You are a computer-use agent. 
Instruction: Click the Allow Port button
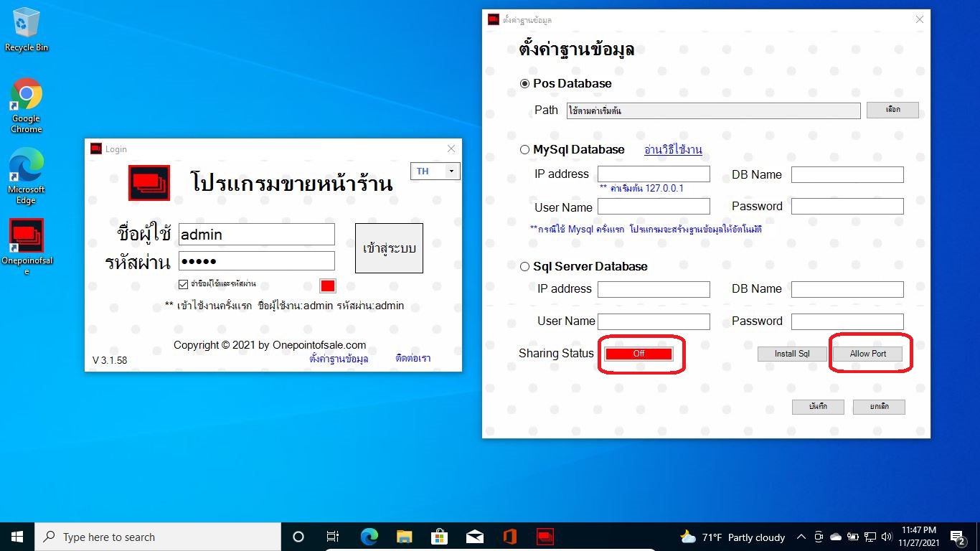(868, 354)
